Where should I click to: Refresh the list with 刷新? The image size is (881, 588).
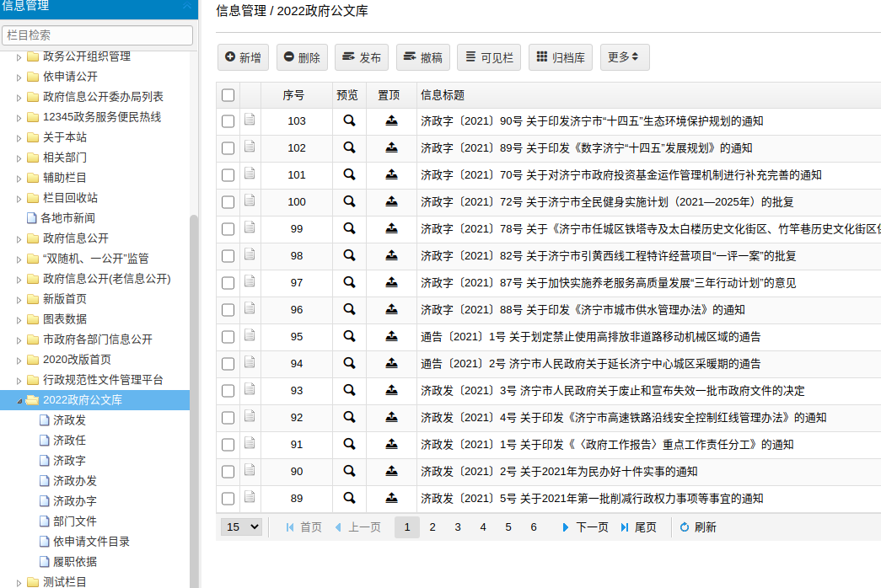[x=698, y=527]
